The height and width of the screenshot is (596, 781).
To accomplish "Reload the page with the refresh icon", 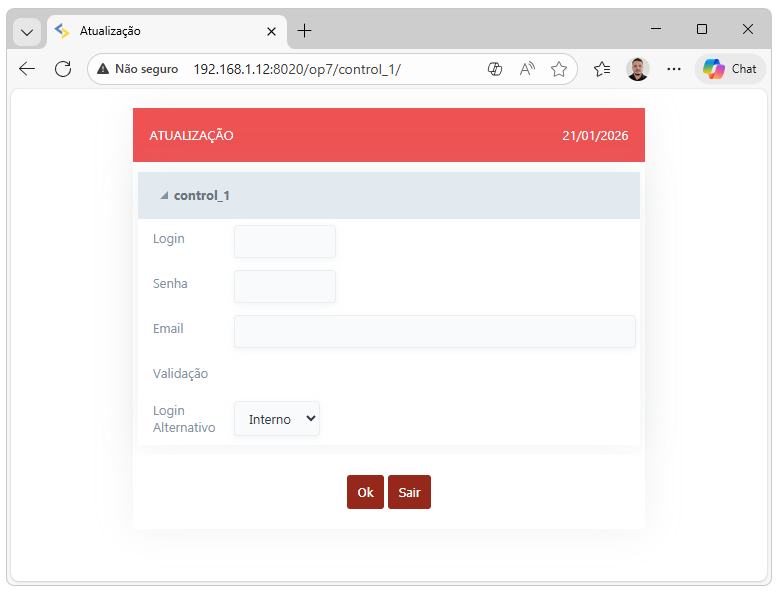I will (63, 69).
